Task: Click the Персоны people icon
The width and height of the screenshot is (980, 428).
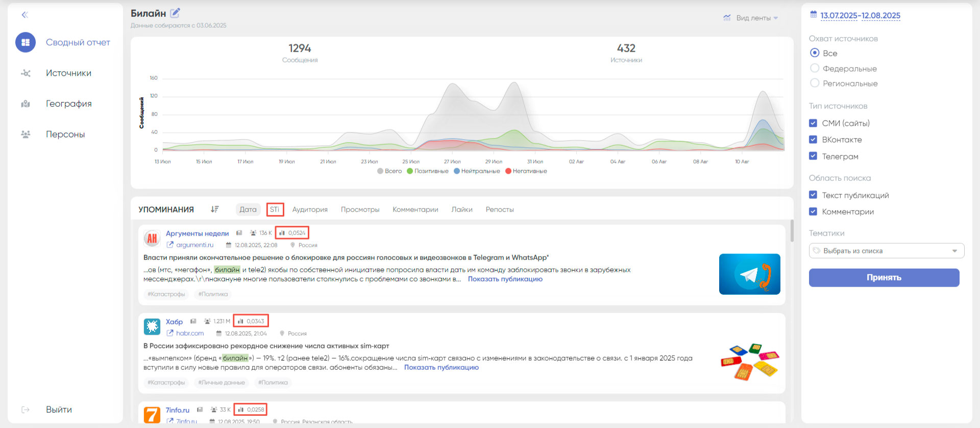Action: pyautogui.click(x=26, y=134)
